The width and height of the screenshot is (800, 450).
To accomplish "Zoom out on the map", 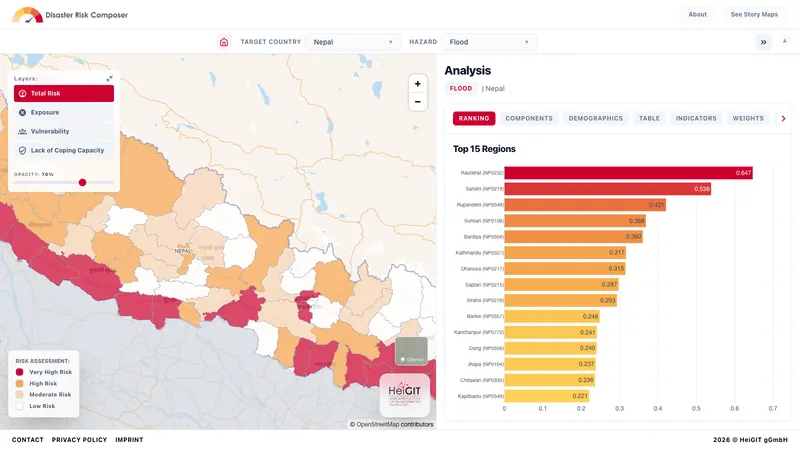I will [x=417, y=102].
